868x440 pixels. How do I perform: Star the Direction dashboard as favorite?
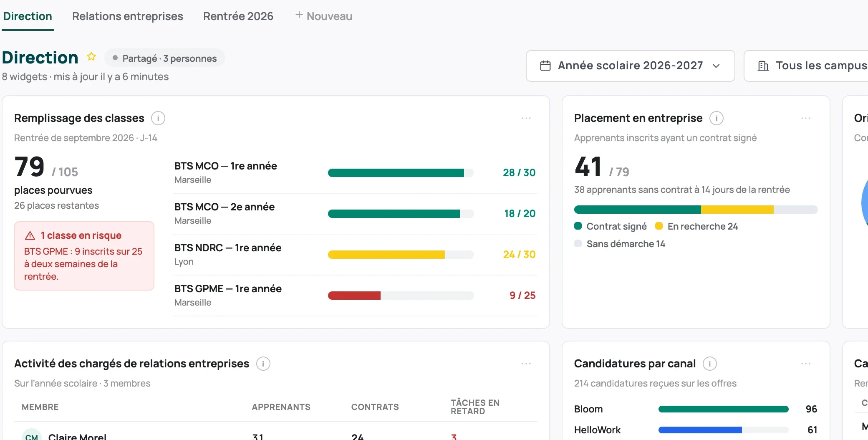91,56
